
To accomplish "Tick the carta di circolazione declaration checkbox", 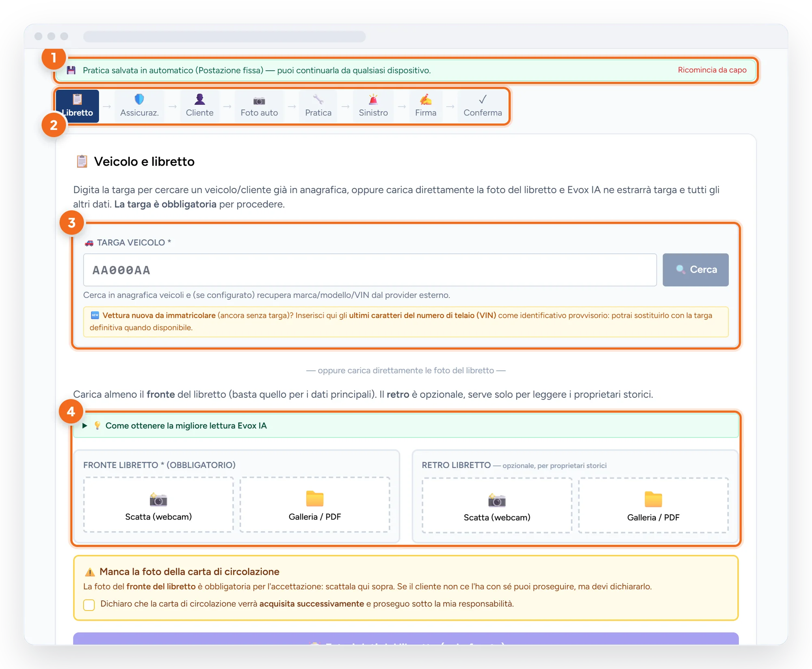I will 89,604.
